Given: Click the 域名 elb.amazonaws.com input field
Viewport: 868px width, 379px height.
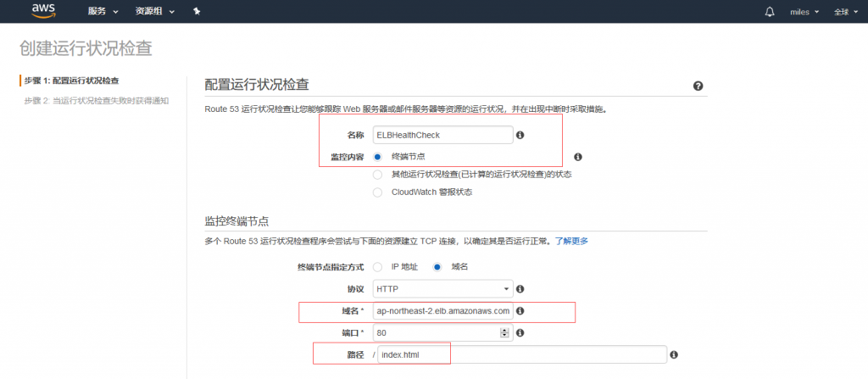Looking at the screenshot, I should (442, 311).
